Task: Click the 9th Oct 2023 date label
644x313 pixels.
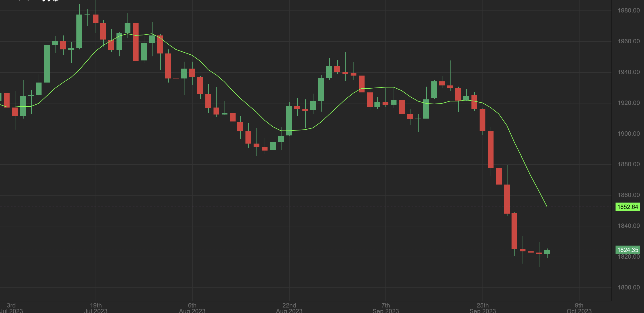Action: coord(579,308)
